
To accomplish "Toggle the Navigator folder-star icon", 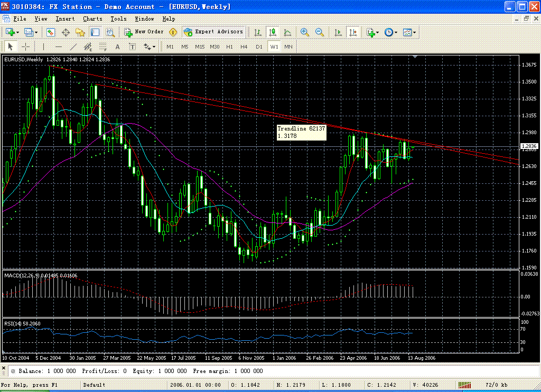I will [80, 32].
